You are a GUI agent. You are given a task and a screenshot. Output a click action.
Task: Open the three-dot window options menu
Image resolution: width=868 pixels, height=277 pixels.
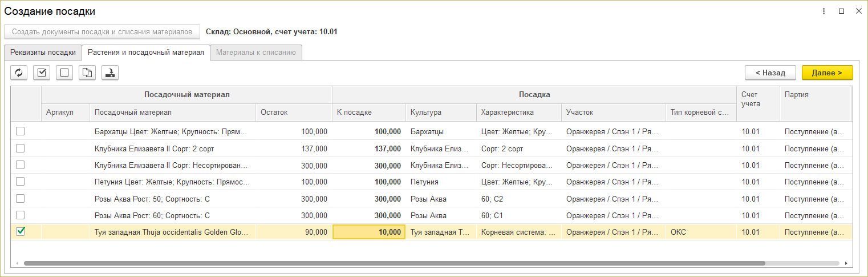(x=824, y=11)
